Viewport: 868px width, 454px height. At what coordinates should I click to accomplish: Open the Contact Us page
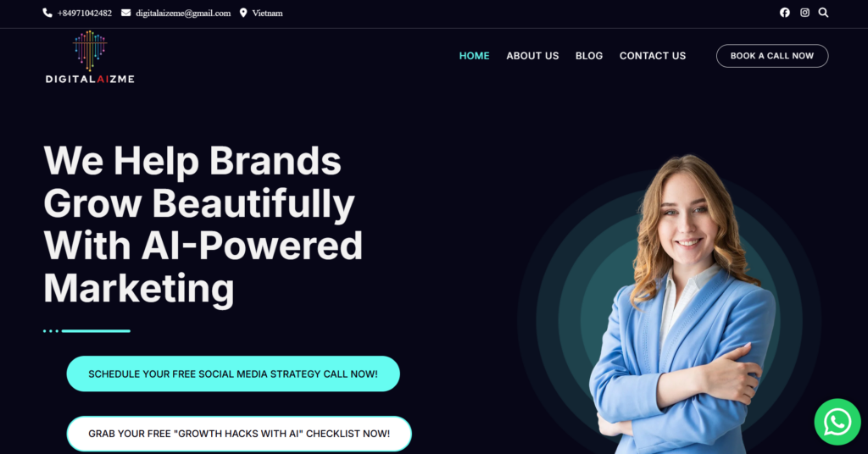653,56
